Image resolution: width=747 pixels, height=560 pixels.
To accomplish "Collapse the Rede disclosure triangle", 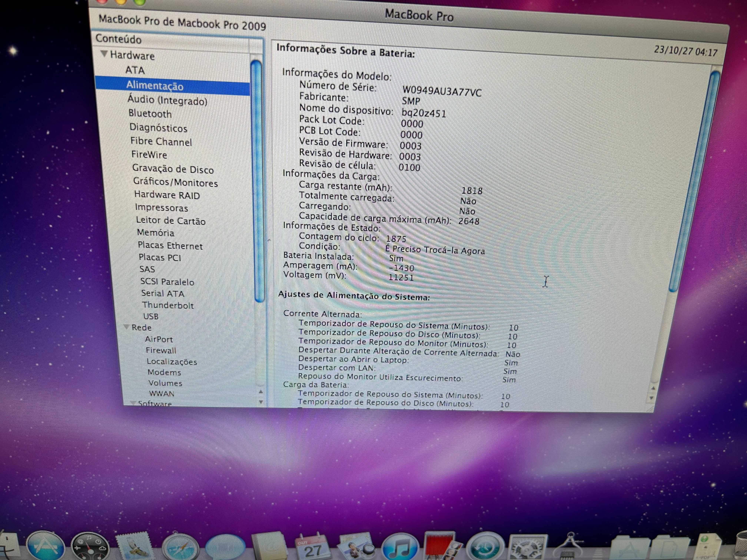I will [126, 327].
